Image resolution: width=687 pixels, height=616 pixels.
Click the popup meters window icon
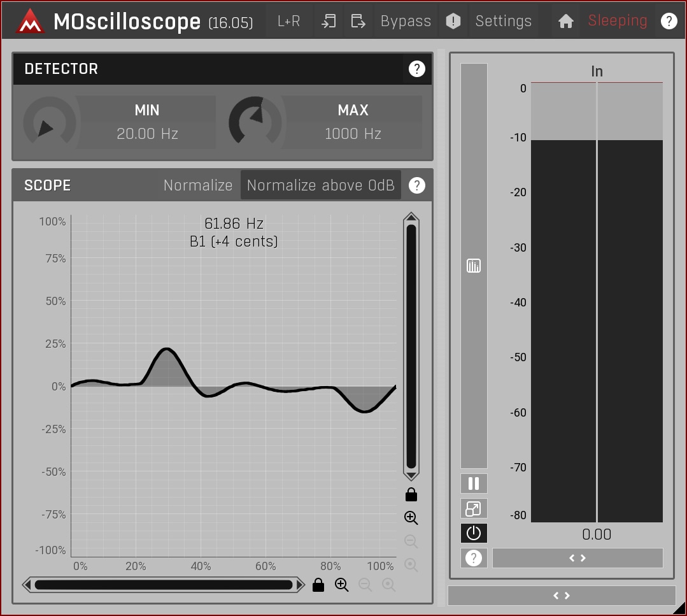pos(474,508)
